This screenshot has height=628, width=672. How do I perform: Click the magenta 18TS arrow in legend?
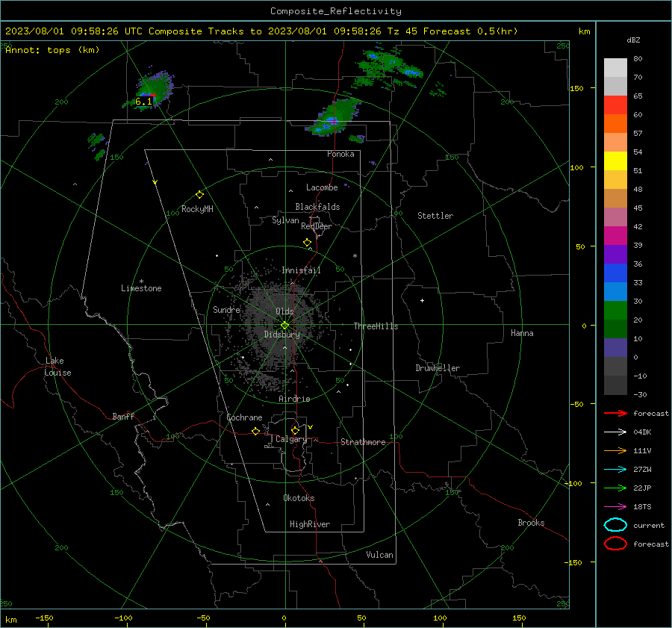[615, 507]
